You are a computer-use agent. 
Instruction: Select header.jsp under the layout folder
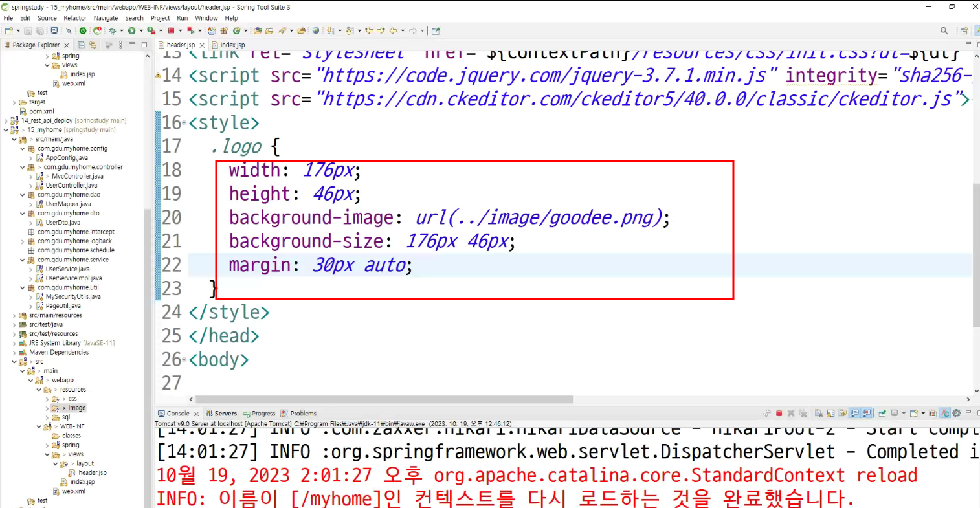click(x=92, y=472)
